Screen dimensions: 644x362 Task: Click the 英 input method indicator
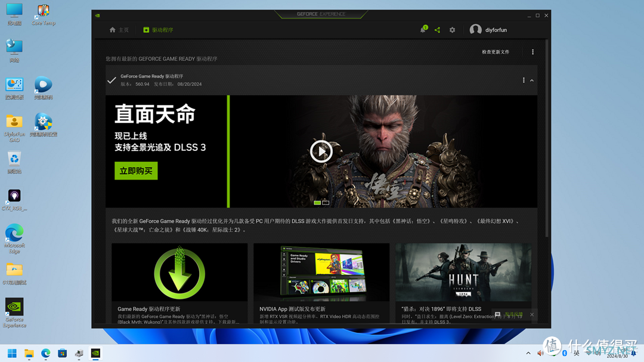click(577, 353)
